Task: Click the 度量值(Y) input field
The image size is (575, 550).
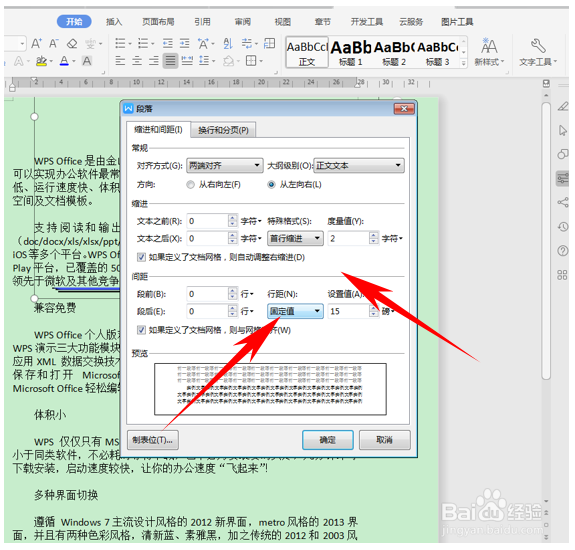Action: (x=348, y=239)
